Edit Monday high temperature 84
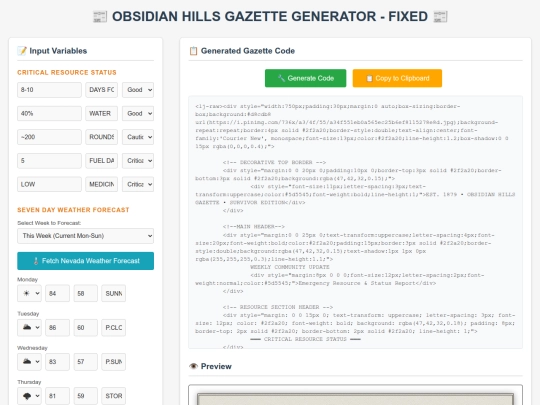 click(58, 293)
